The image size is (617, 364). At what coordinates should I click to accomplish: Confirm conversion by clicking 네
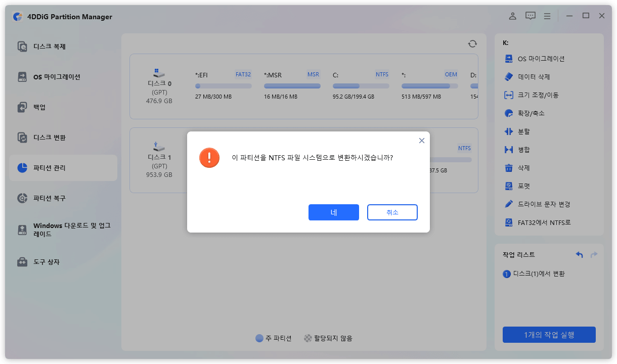333,212
